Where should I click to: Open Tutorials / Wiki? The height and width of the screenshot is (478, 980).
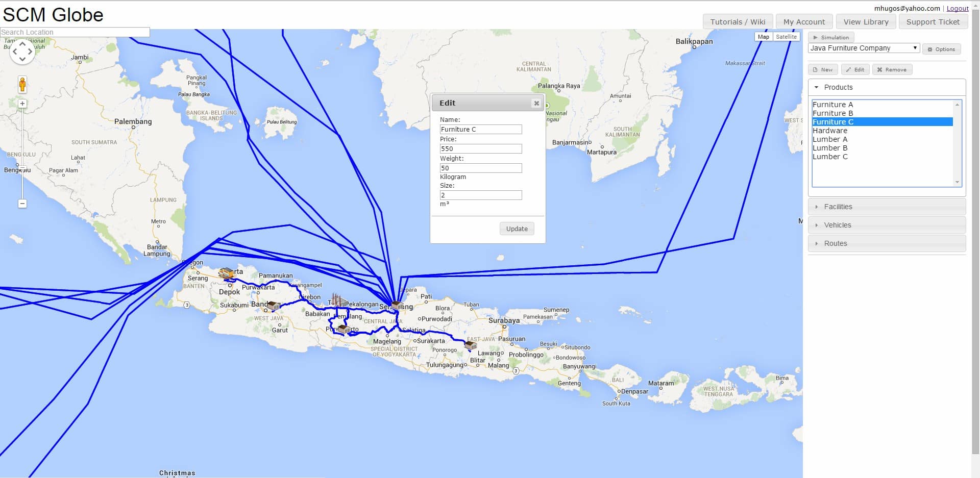(738, 22)
